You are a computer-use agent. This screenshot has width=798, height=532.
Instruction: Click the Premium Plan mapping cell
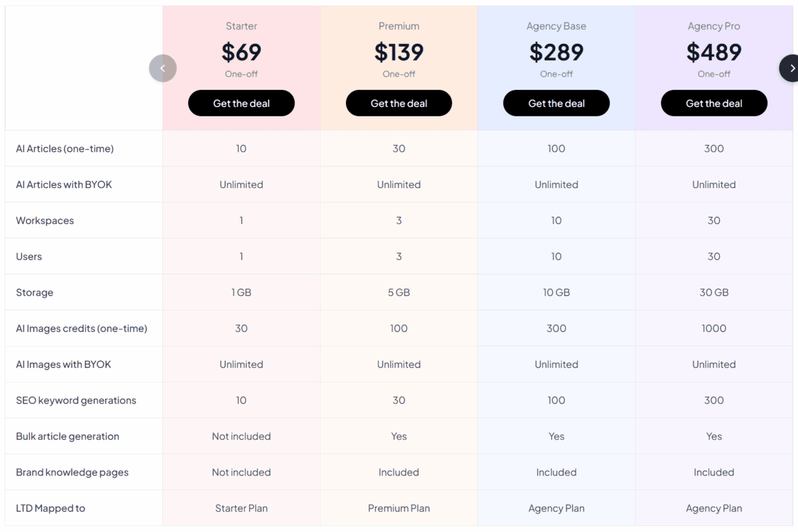click(399, 508)
